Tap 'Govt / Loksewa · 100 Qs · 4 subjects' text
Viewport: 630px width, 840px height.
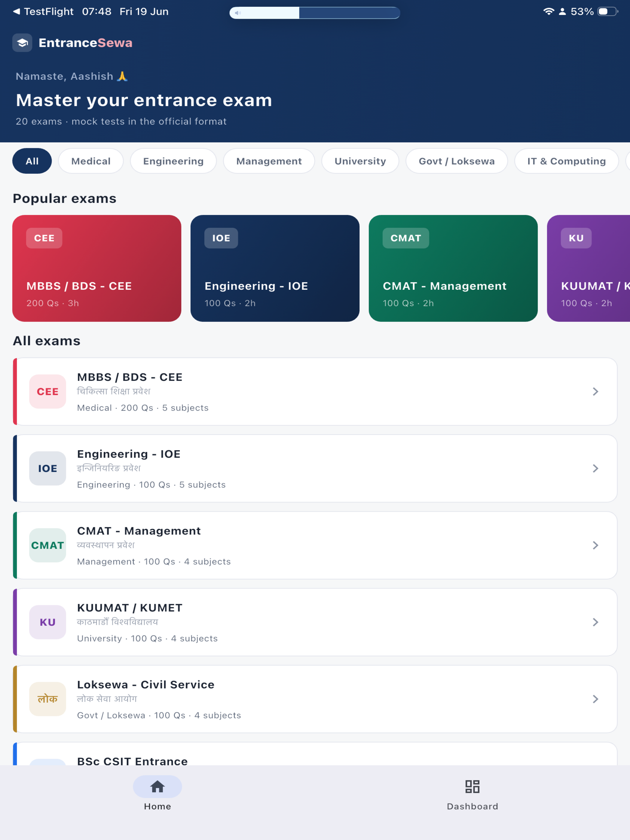[159, 715]
